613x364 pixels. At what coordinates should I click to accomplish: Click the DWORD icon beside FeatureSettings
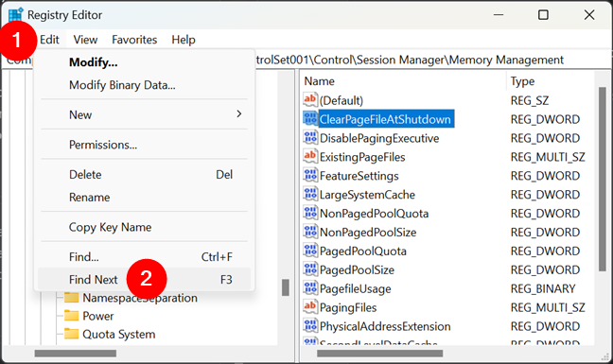tap(310, 175)
